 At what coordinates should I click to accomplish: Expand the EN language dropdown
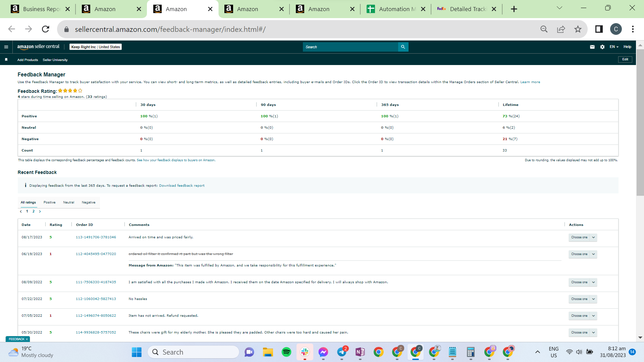614,47
